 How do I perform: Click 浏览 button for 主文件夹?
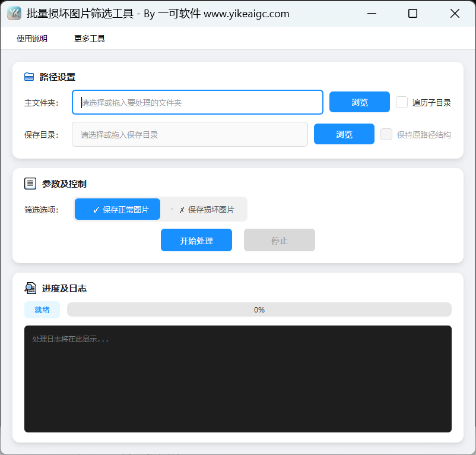click(360, 102)
